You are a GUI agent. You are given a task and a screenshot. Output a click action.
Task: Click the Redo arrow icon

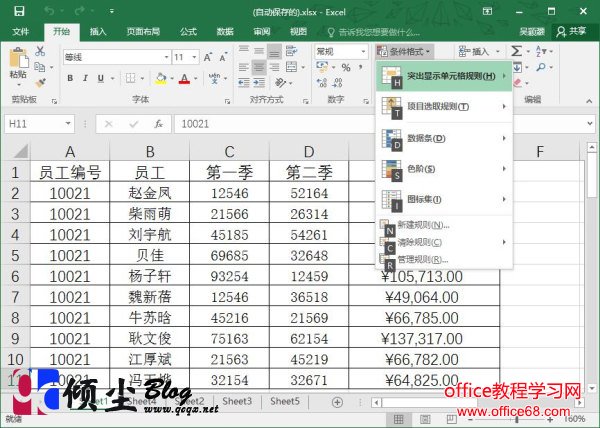(80, 11)
